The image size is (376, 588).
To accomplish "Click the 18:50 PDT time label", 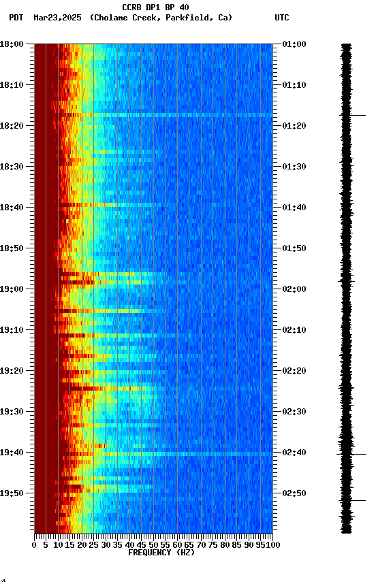I will pyautogui.click(x=12, y=248).
